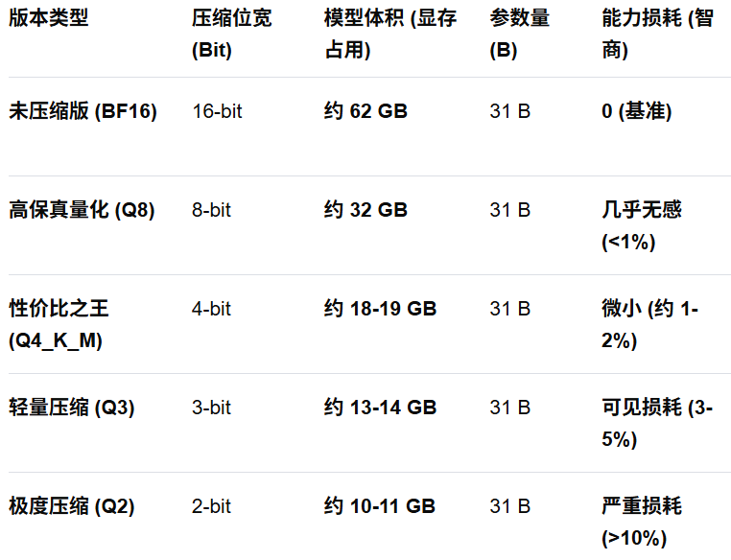Click the 4-bit cell

(x=211, y=309)
